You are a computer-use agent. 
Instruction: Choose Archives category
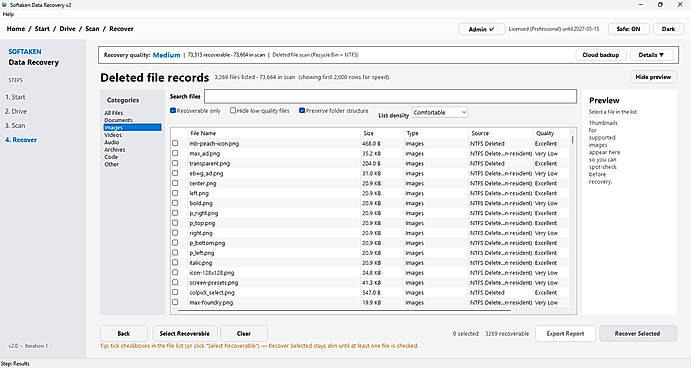[x=115, y=150]
